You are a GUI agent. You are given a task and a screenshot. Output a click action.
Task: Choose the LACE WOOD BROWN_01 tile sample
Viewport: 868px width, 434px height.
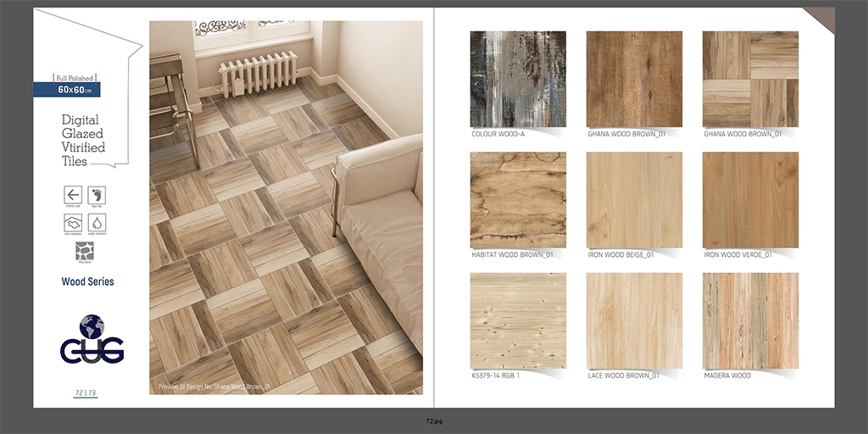click(634, 320)
